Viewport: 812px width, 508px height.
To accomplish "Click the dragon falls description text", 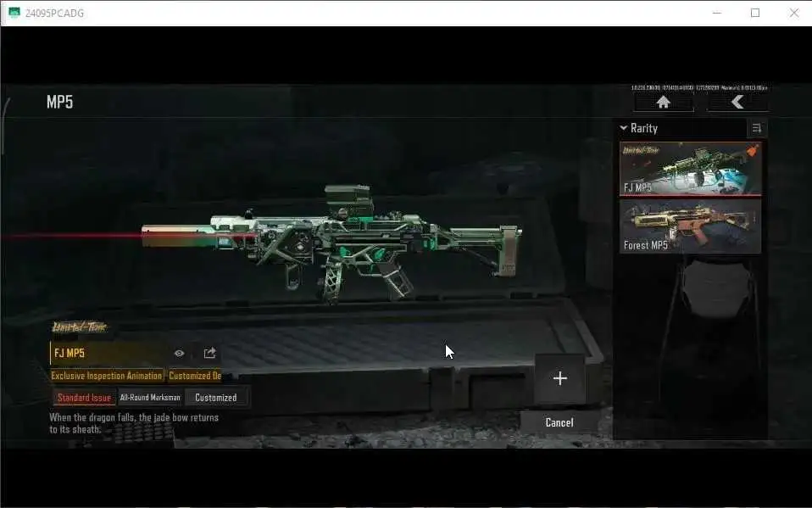I will pyautogui.click(x=134, y=423).
